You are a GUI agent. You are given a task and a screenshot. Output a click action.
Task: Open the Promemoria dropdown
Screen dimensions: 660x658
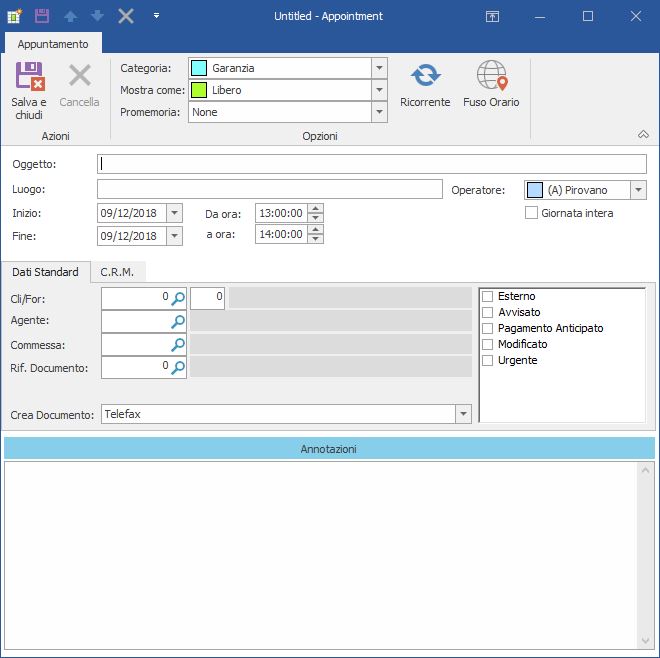pyautogui.click(x=379, y=112)
